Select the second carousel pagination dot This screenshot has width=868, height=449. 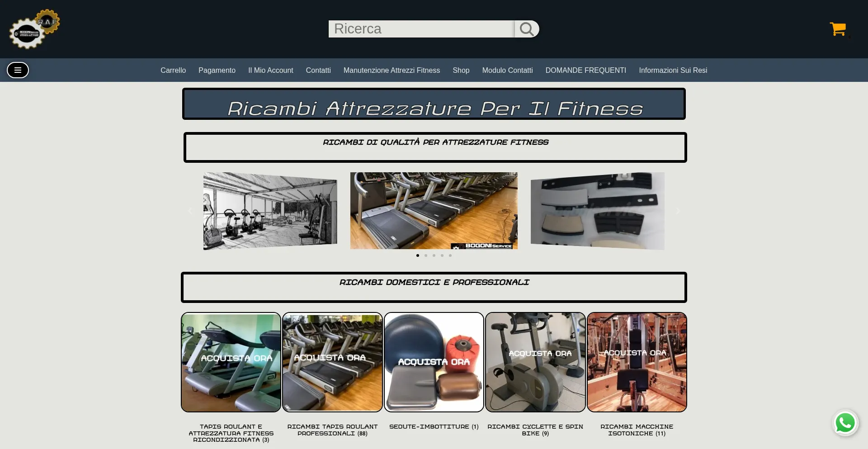pyautogui.click(x=426, y=255)
